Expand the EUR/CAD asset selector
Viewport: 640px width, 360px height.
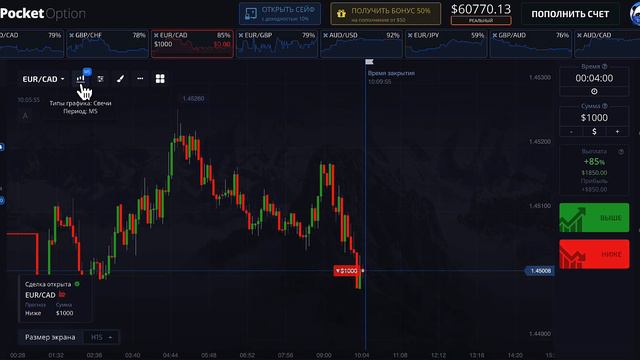coord(43,79)
